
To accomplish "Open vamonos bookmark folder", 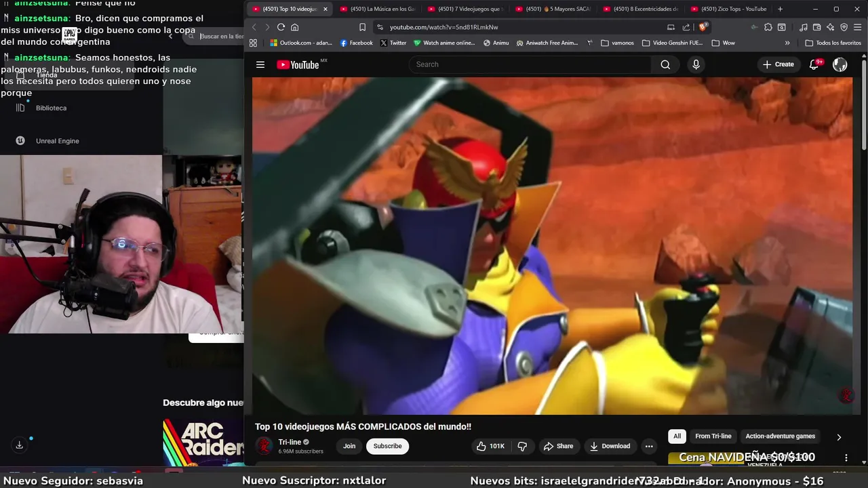I will pos(617,43).
